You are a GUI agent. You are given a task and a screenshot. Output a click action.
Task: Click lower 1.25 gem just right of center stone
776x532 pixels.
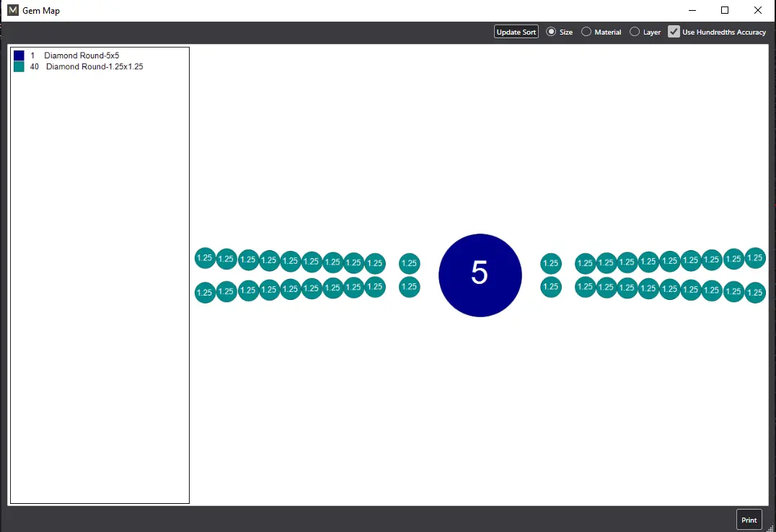[x=550, y=287]
